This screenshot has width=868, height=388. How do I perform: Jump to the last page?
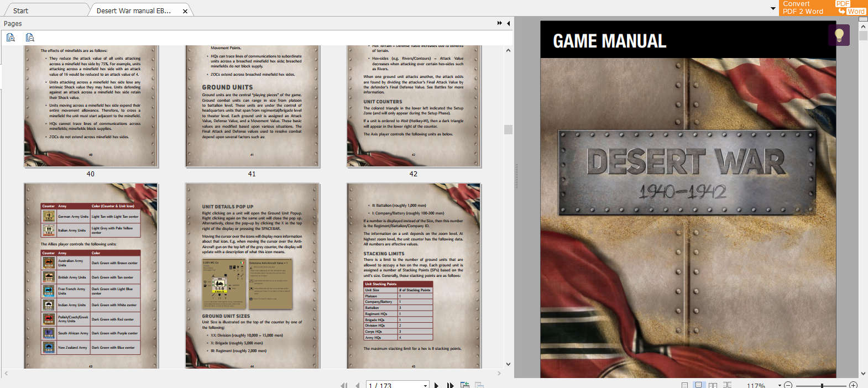coord(450,385)
